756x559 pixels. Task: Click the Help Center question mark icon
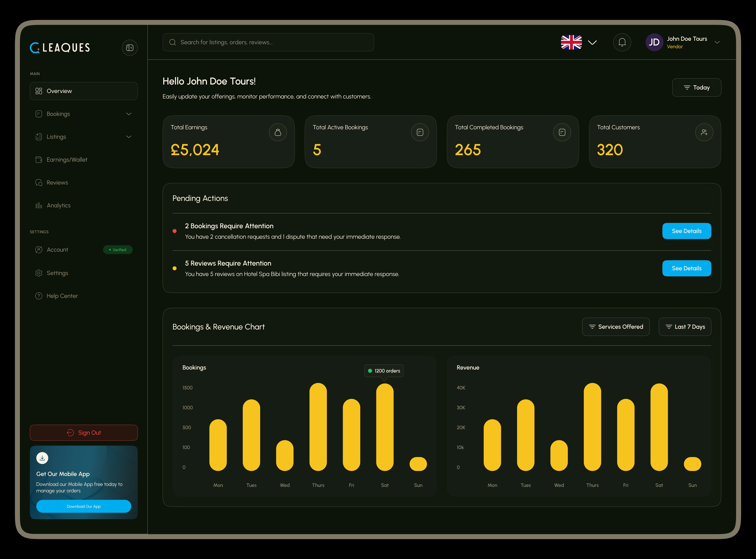tap(39, 296)
